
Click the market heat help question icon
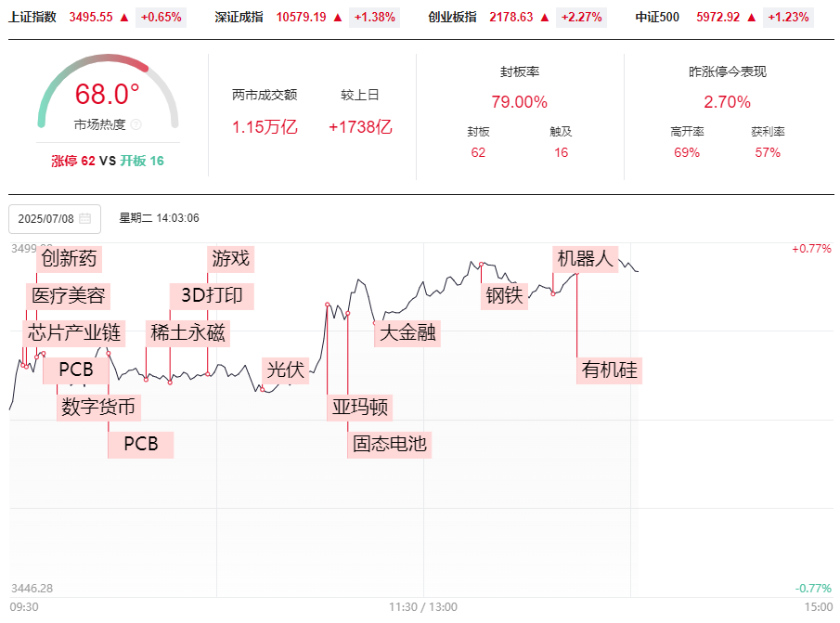pos(136,124)
